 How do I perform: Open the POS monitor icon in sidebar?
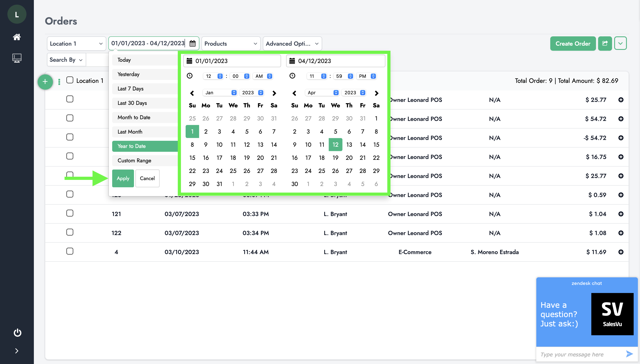17,58
